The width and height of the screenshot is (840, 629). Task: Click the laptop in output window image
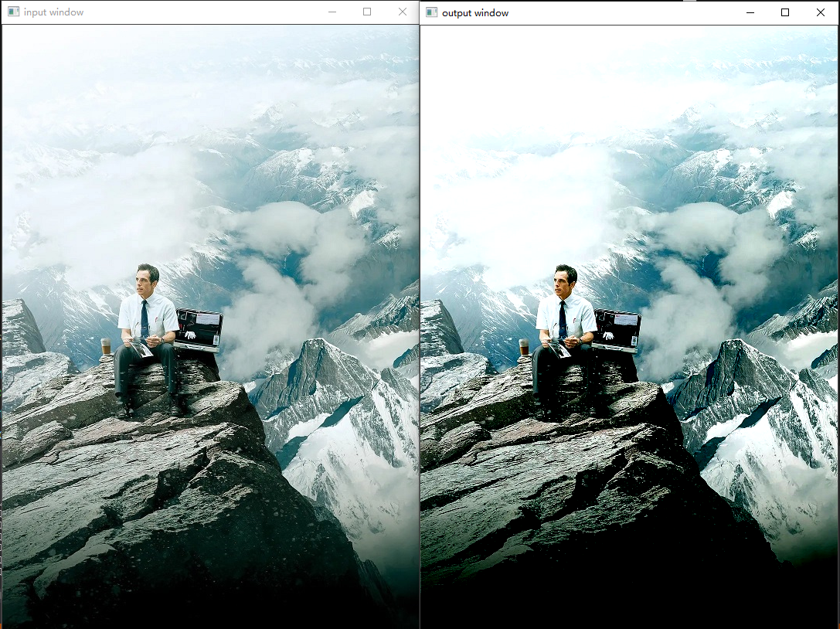617,331
